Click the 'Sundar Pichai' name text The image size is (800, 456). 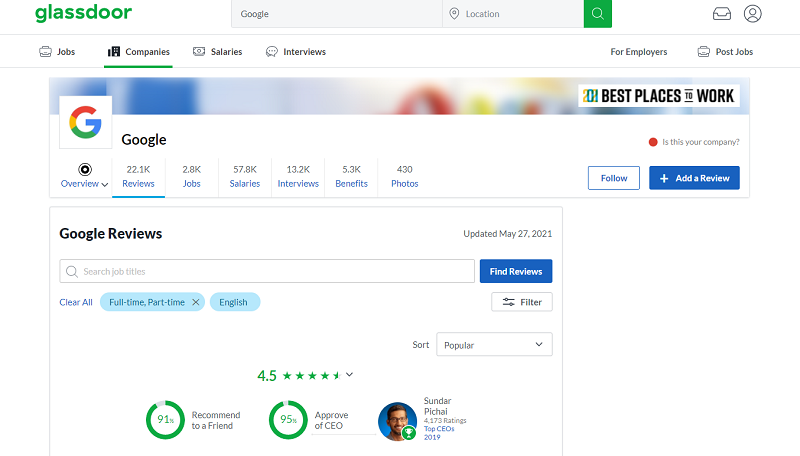coord(437,406)
